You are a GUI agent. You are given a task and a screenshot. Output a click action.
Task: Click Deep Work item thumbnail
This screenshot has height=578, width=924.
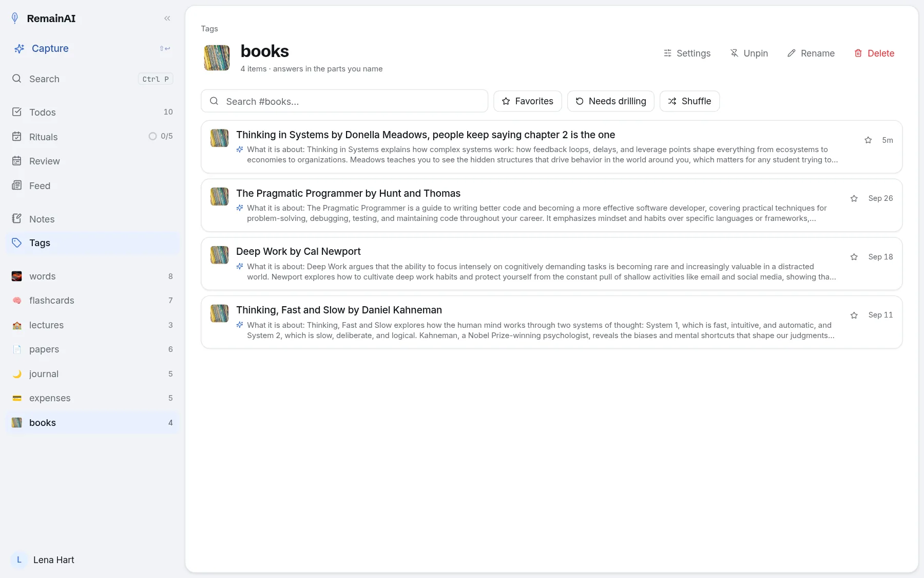(x=220, y=255)
